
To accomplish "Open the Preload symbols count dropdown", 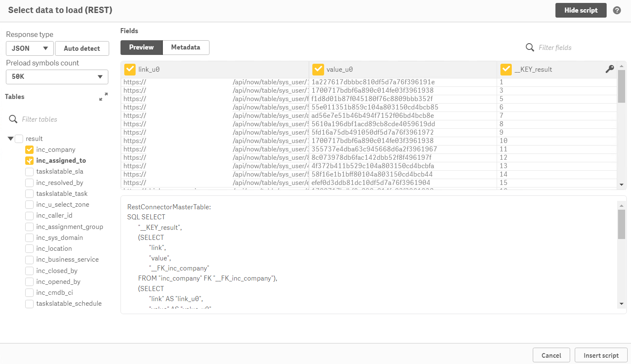I will point(57,77).
